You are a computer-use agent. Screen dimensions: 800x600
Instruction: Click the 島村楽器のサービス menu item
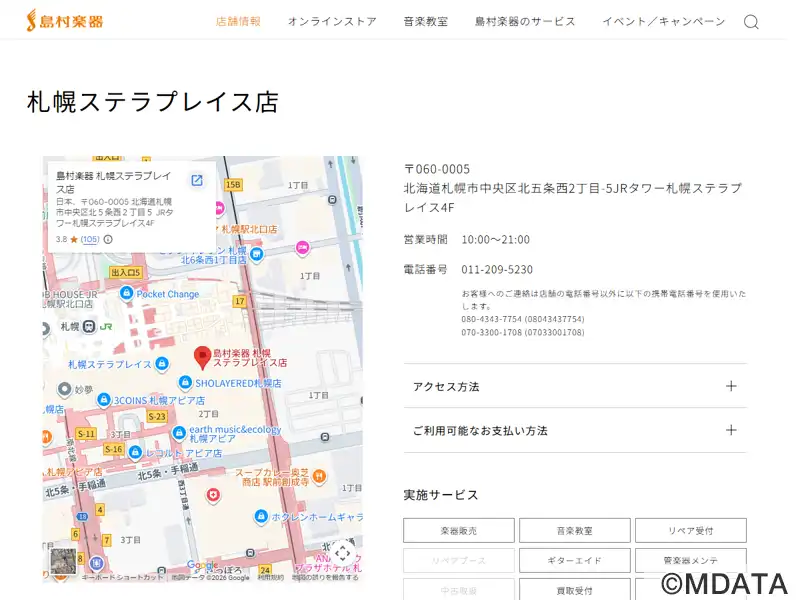click(x=525, y=21)
